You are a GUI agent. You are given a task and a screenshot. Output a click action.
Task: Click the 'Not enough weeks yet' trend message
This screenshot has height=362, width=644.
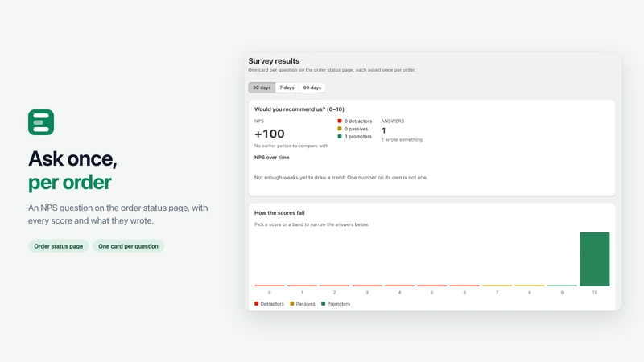(341, 178)
